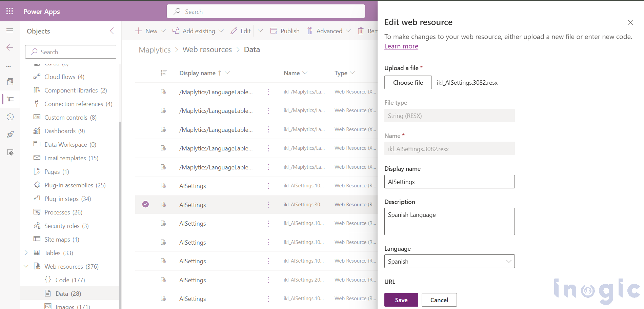Click the ikl_AISettings.20... name cell
The image size is (644, 309).
[304, 280]
